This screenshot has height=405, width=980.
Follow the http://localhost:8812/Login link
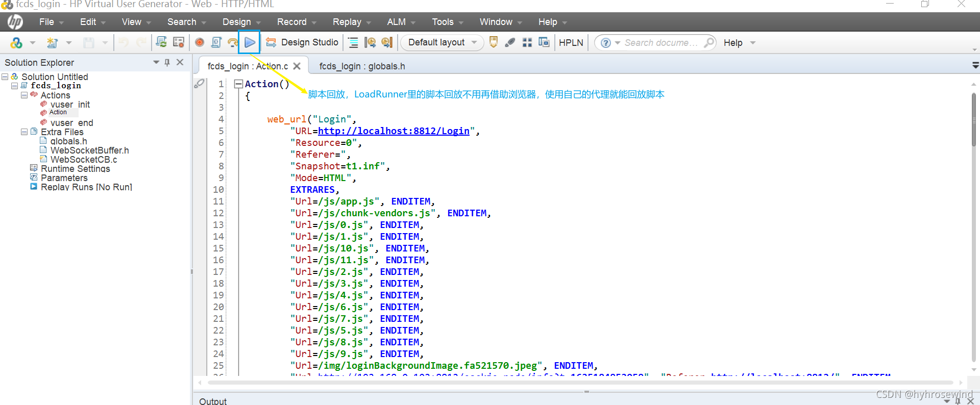pyautogui.click(x=394, y=131)
